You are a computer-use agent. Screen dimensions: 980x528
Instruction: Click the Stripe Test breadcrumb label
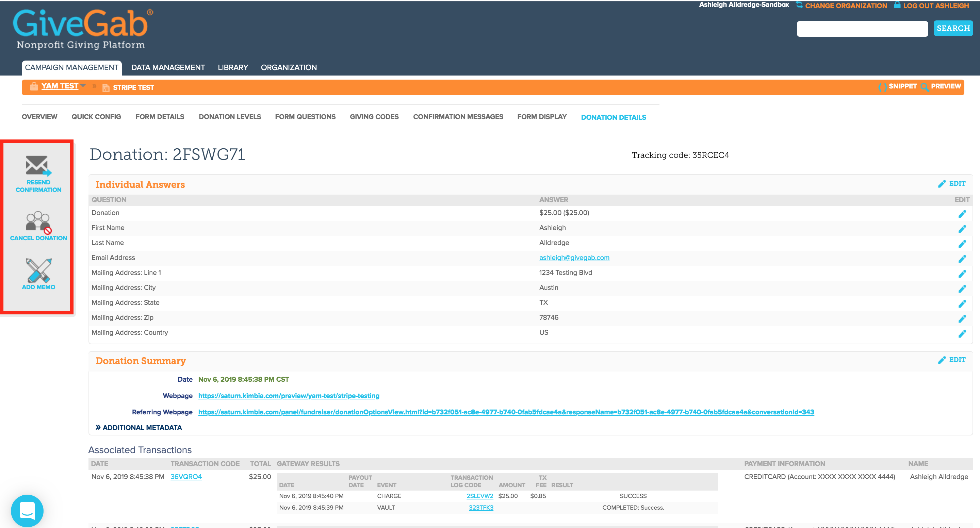click(x=133, y=87)
